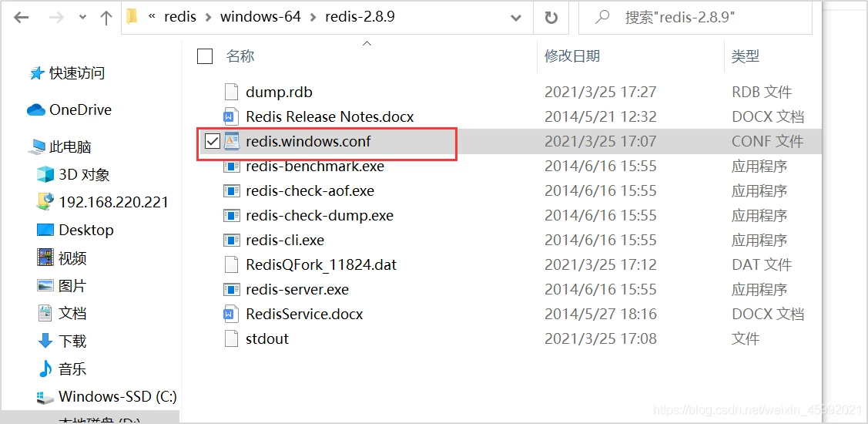Sort files by 类型 column header
Image resolution: width=868 pixels, height=424 pixels.
(x=745, y=56)
